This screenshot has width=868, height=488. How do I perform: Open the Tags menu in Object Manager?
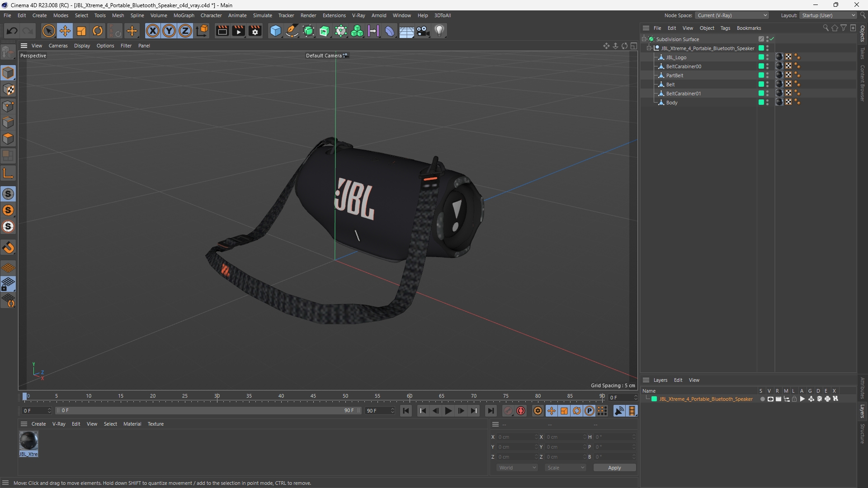725,28
